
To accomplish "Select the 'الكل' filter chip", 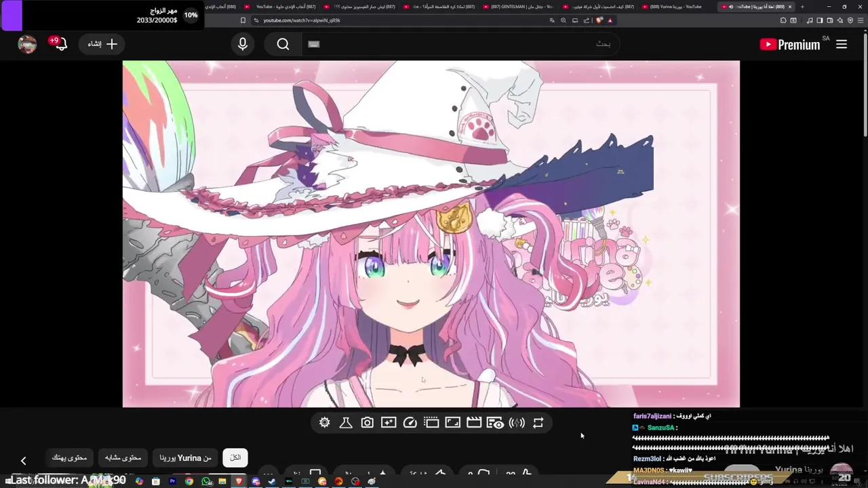I will [235, 458].
